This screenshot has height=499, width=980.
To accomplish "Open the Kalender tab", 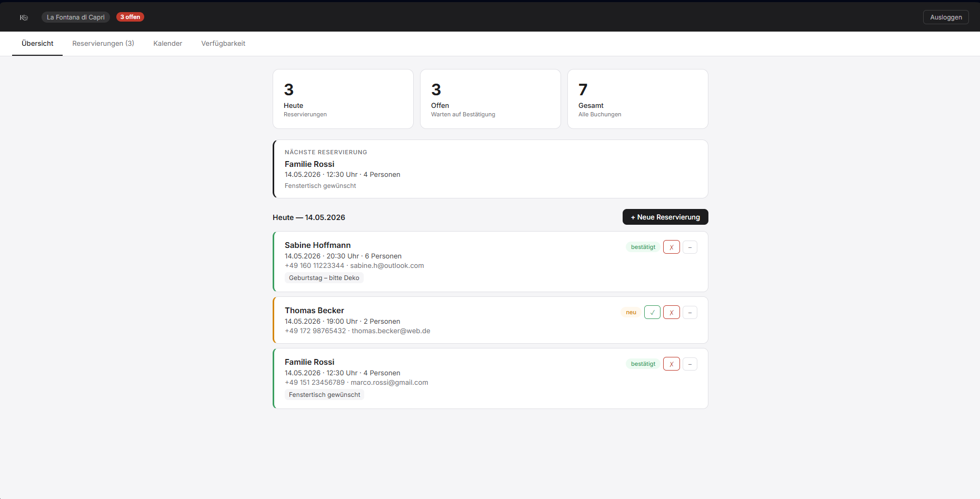I will pos(168,44).
